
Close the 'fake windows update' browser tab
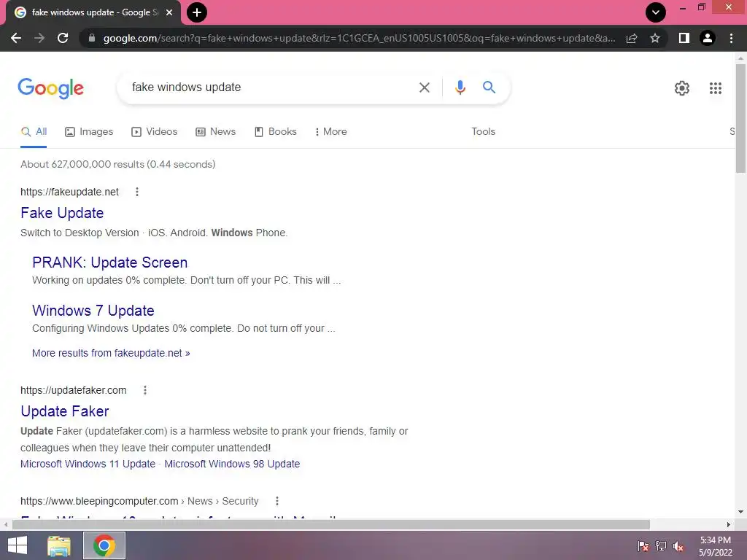(x=169, y=12)
